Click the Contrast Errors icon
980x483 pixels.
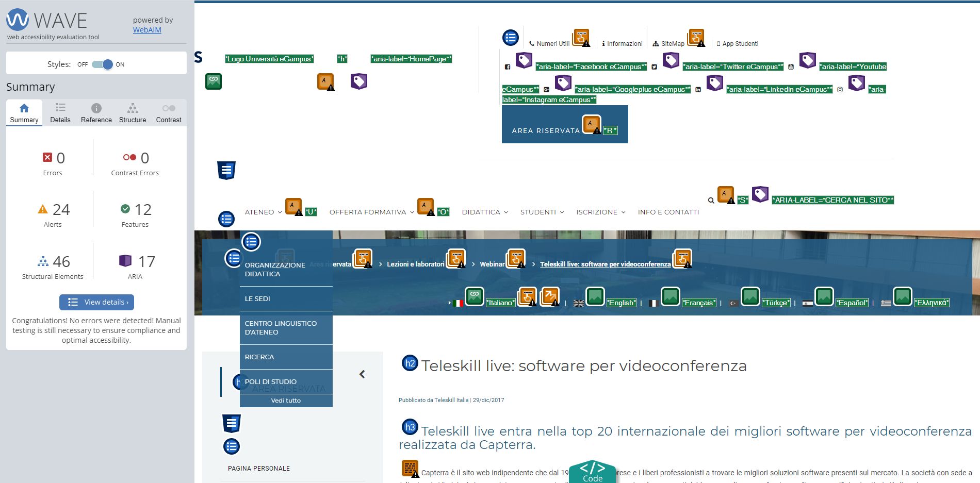[129, 157]
